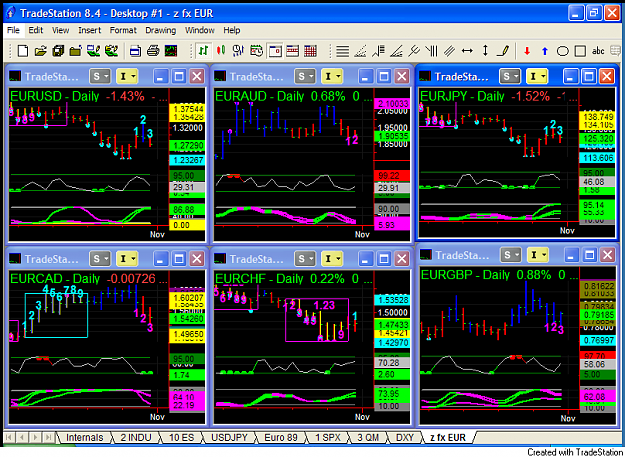This screenshot has height=457, width=625.
Task: Switch to the Euro 89 workspace tab
Action: pos(281,437)
